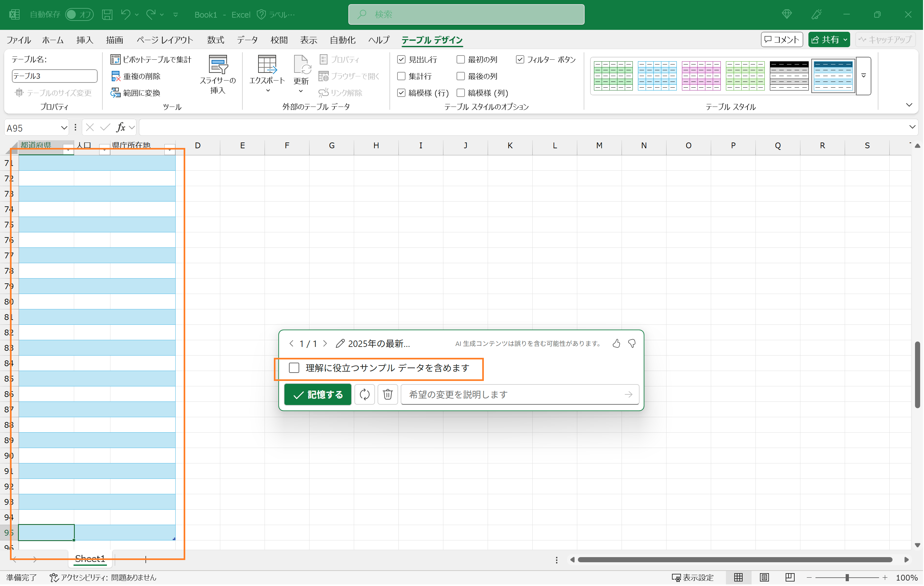This screenshot has width=924, height=586.
Task: Check 理解に役立つサンプル データを含めます checkbox
Action: [x=294, y=368]
